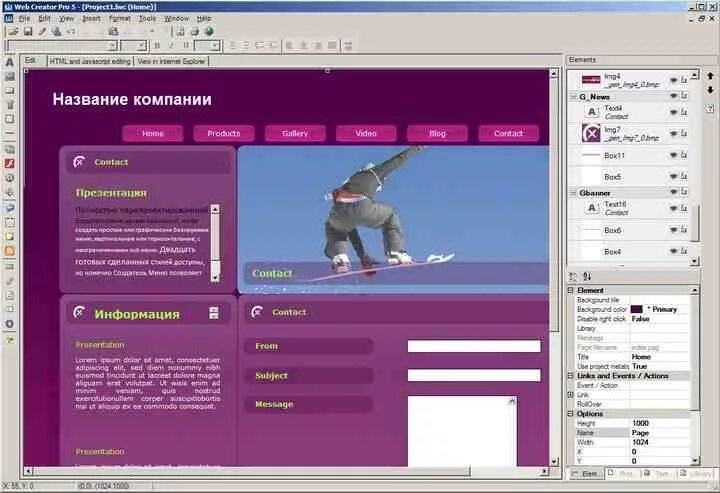720x493 pixels.
Task: Select the blue speech bubble tool
Action: coord(10,207)
